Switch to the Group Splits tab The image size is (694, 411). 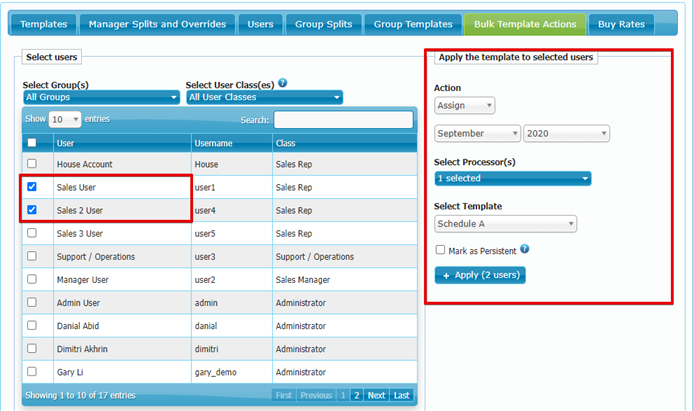click(x=320, y=23)
